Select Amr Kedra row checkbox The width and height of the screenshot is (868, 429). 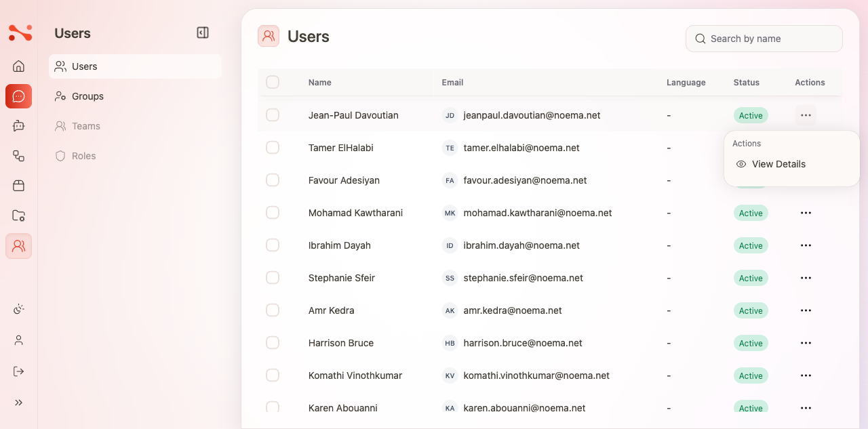click(273, 310)
